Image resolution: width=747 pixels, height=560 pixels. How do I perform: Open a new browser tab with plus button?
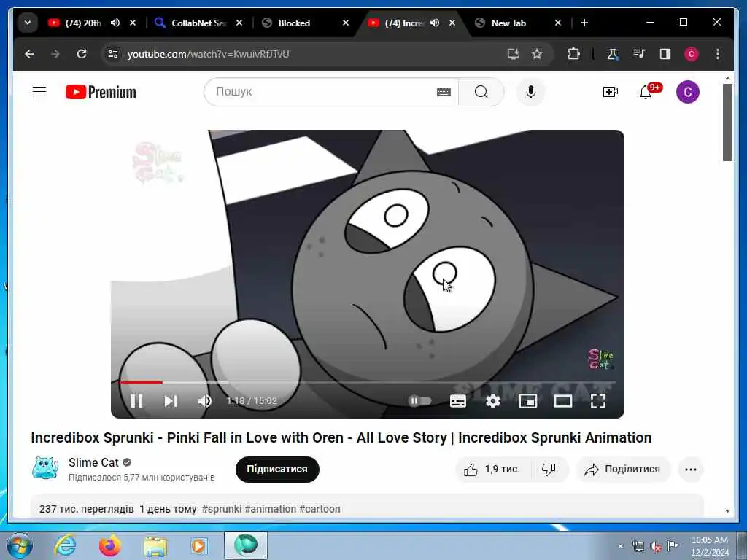[584, 23]
